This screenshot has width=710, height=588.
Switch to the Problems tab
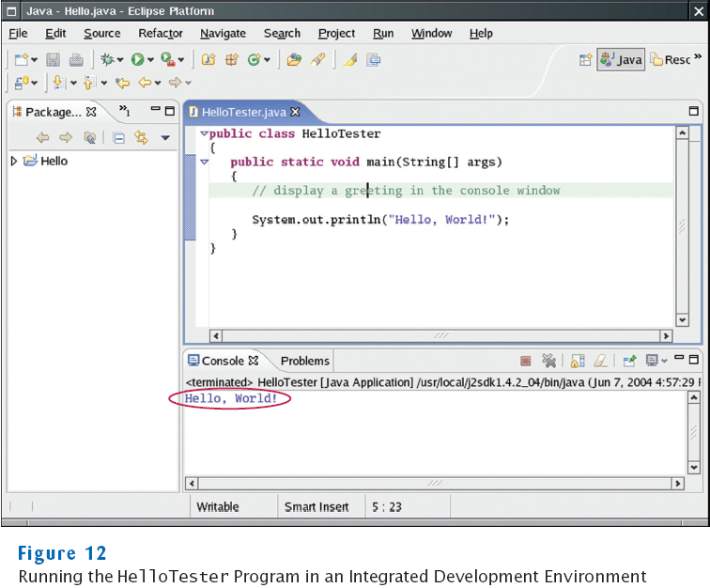tap(304, 361)
